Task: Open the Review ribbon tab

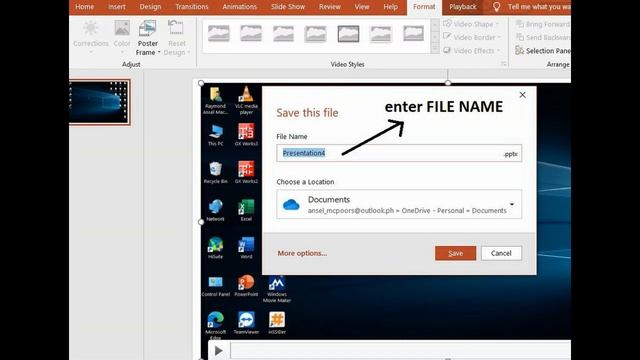Action: [x=330, y=7]
